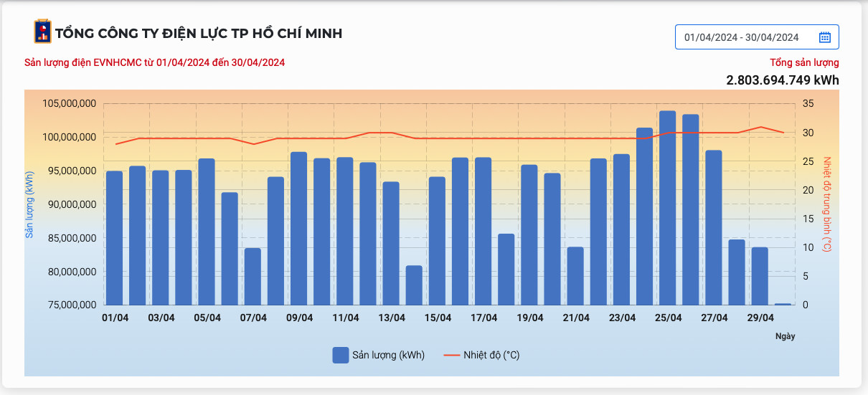Click the 95,000,000 y-axis label
The height and width of the screenshot is (395, 868).
[x=72, y=171]
